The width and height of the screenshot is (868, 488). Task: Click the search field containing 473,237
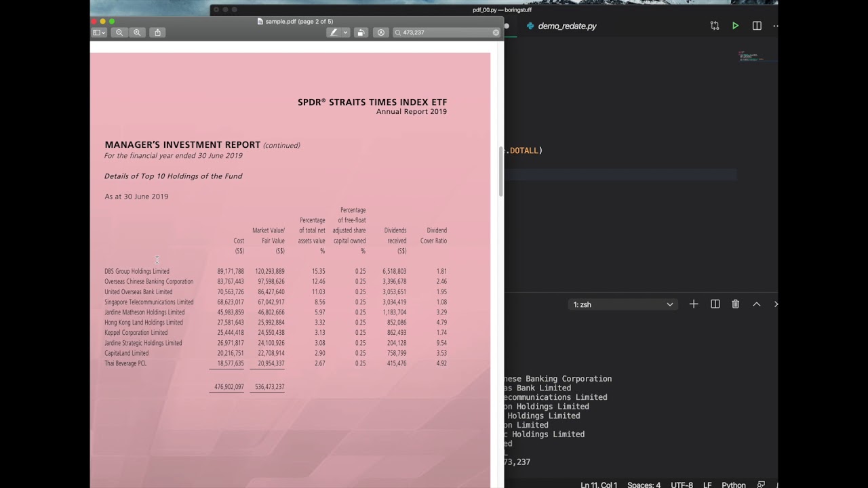pyautogui.click(x=446, y=33)
